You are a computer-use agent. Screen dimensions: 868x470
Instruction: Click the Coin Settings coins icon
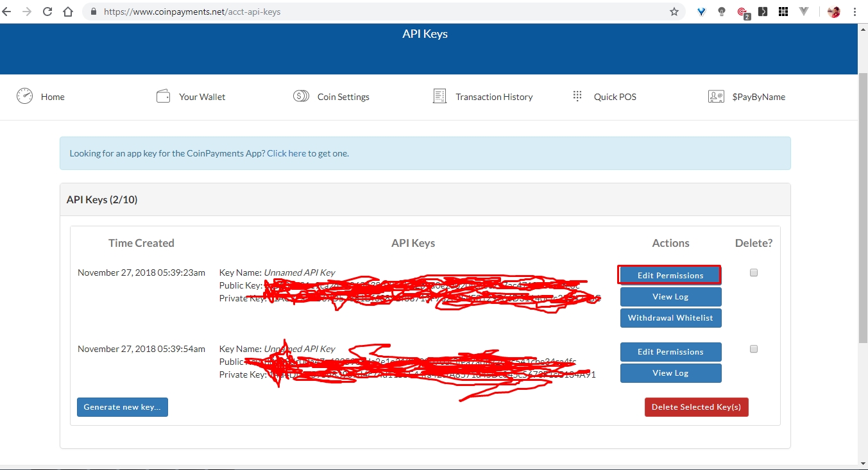click(x=300, y=96)
